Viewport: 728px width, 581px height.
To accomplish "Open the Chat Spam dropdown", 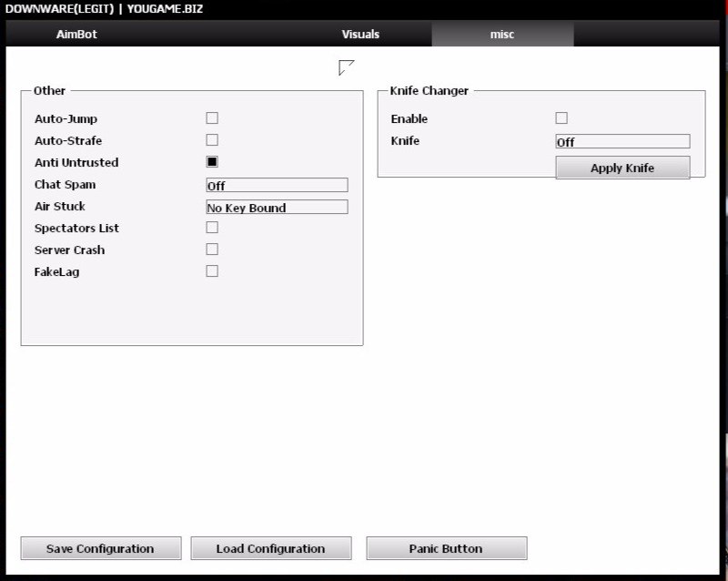I will [x=277, y=186].
